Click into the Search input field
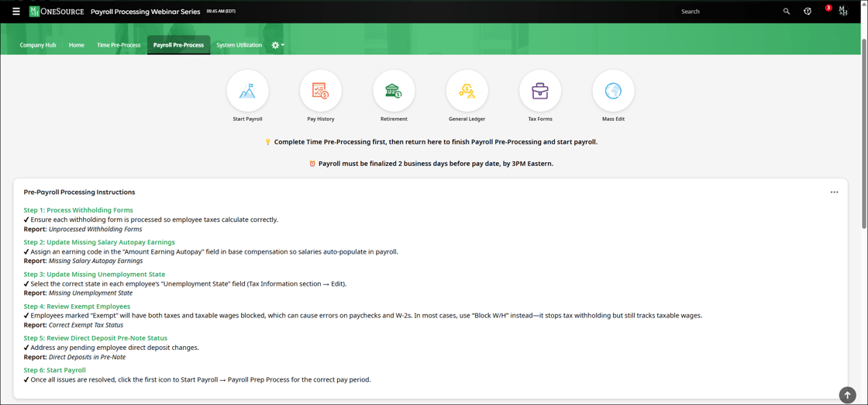 coord(727,12)
